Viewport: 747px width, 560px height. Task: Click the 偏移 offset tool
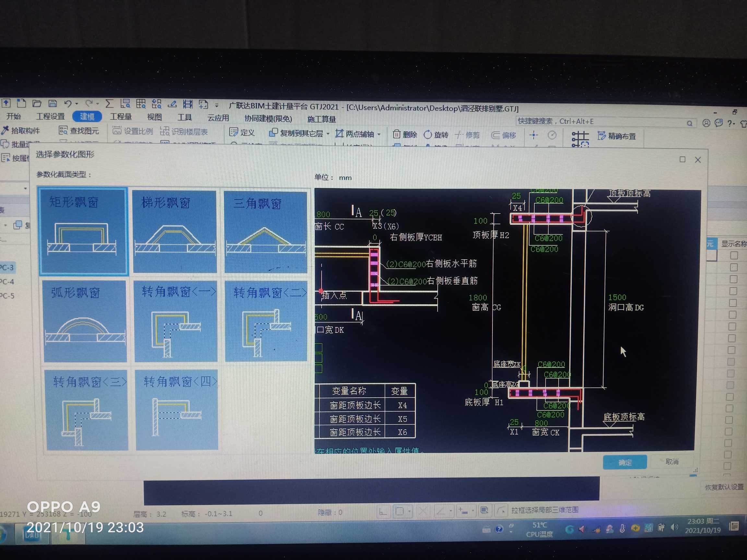click(504, 135)
